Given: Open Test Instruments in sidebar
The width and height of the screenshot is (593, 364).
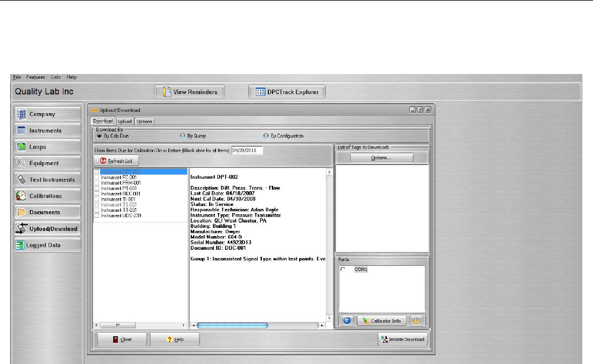Looking at the screenshot, I should tap(47, 179).
